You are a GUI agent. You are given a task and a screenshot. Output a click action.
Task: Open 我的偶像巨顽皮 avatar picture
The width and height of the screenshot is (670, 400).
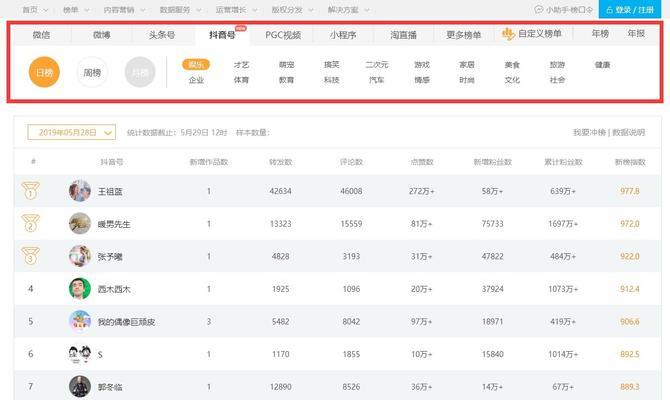(80, 321)
